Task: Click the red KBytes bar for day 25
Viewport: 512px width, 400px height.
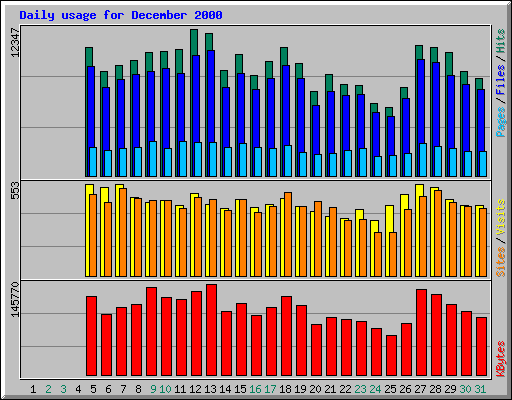Action: [x=391, y=356]
